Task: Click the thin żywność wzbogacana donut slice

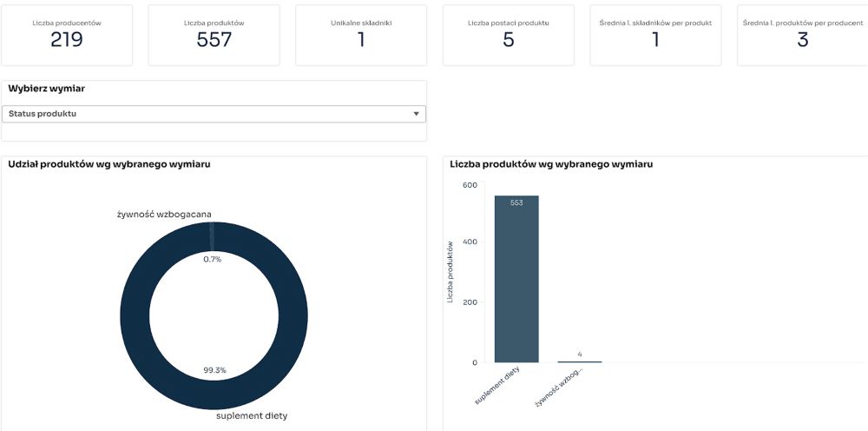Action: point(213,236)
